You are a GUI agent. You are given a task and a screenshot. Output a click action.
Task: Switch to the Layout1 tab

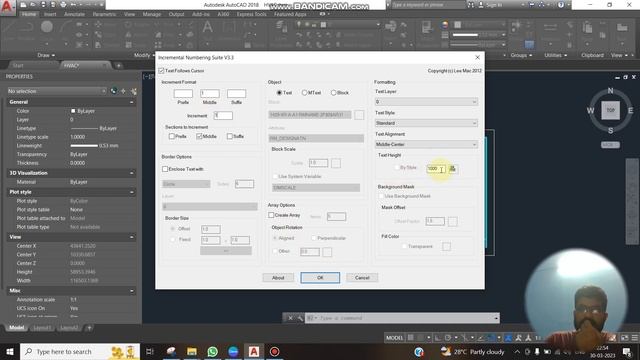[42, 328]
